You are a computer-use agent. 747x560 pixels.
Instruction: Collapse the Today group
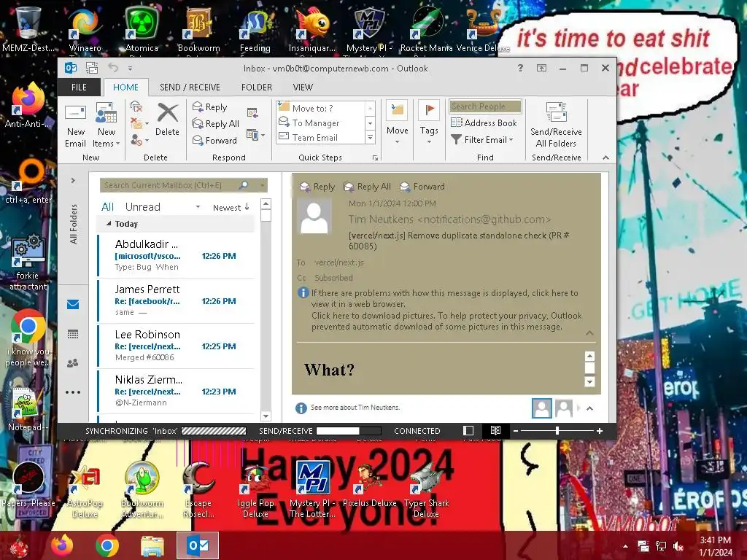click(x=109, y=223)
